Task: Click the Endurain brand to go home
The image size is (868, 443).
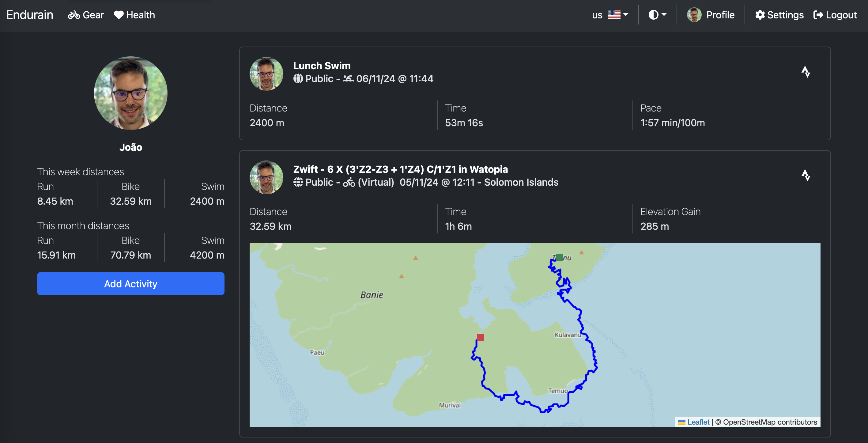Action: [x=30, y=14]
